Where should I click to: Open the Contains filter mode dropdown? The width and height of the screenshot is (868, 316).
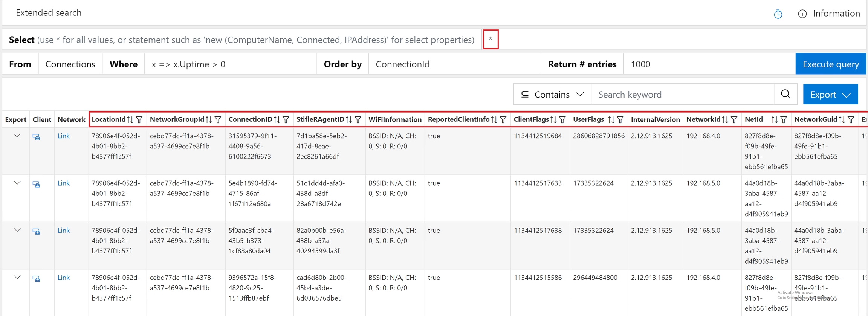(x=552, y=94)
